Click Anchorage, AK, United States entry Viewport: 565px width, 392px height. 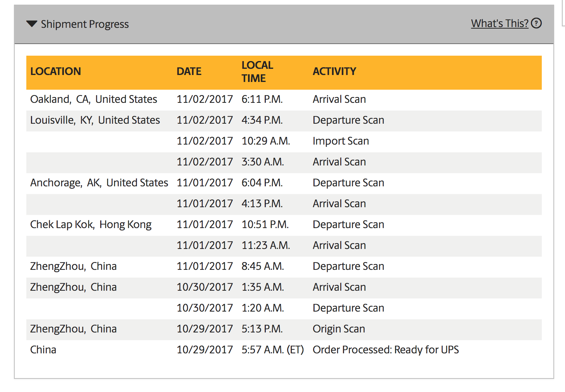pyautogui.click(x=99, y=183)
